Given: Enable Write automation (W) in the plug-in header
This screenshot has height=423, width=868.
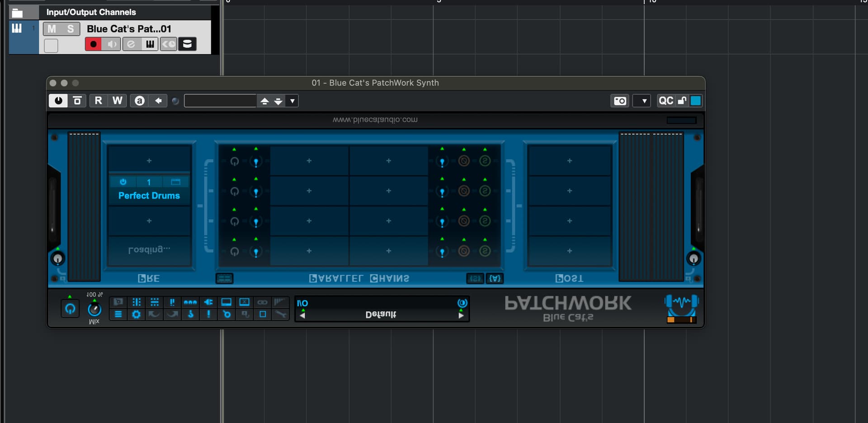Looking at the screenshot, I should tap(118, 100).
